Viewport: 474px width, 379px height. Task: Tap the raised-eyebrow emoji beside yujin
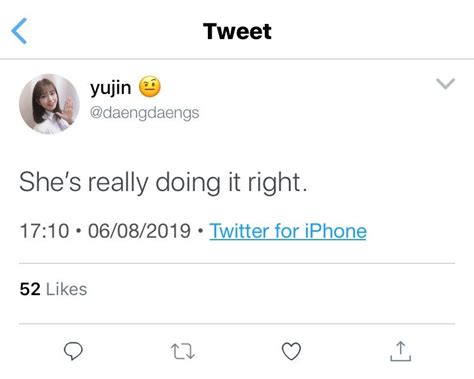click(x=150, y=87)
